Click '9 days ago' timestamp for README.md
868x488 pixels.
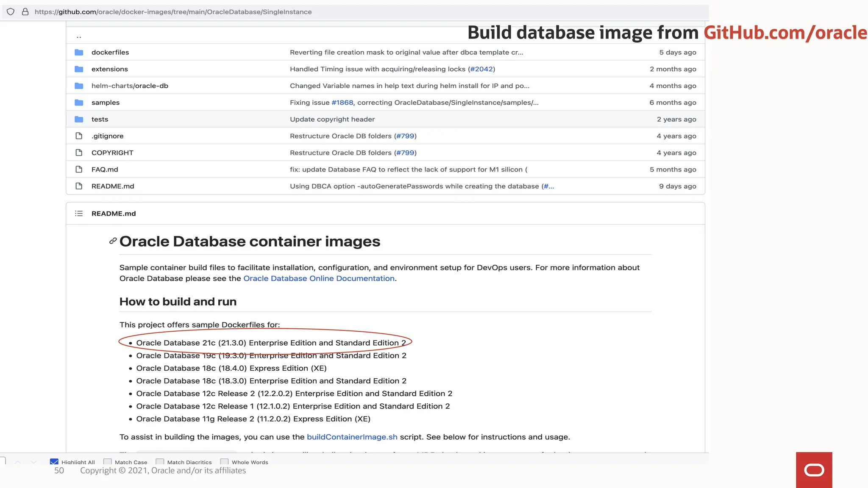pyautogui.click(x=678, y=186)
